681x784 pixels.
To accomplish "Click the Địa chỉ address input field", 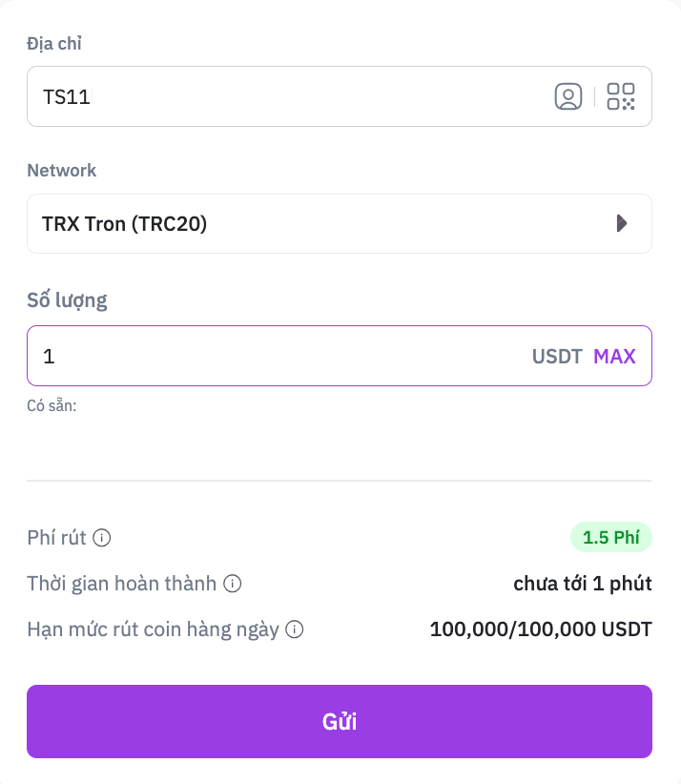I will coord(286,96).
